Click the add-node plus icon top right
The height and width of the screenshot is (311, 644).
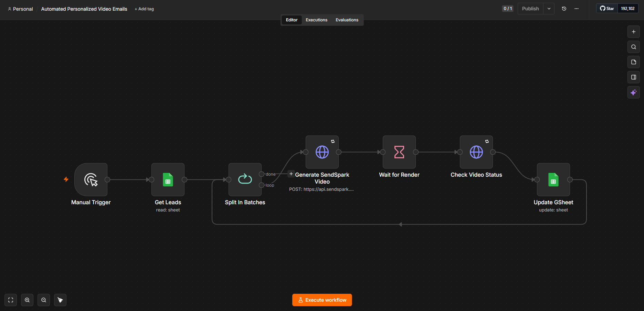[x=634, y=32]
